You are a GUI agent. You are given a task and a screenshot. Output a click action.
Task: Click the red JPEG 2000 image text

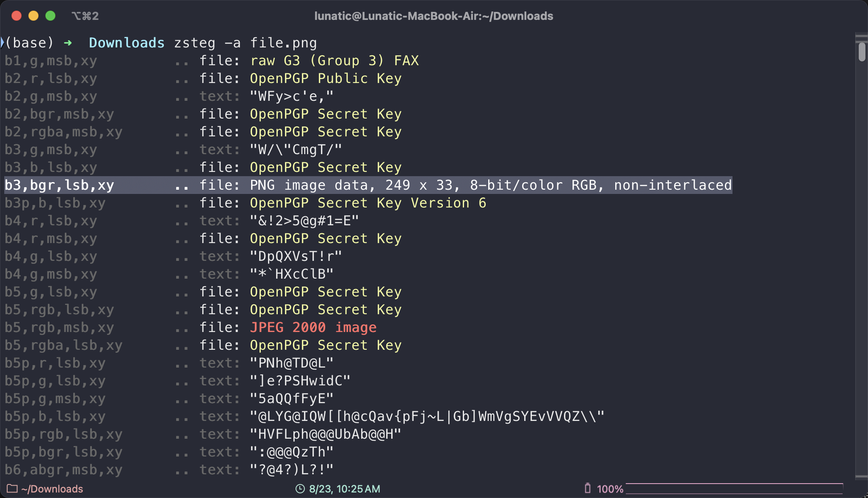coord(313,327)
